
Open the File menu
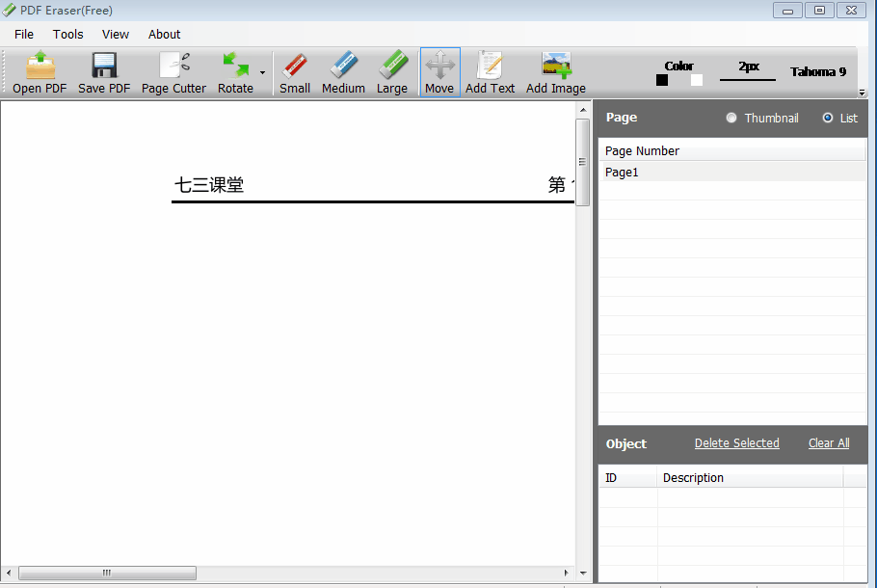coord(24,34)
